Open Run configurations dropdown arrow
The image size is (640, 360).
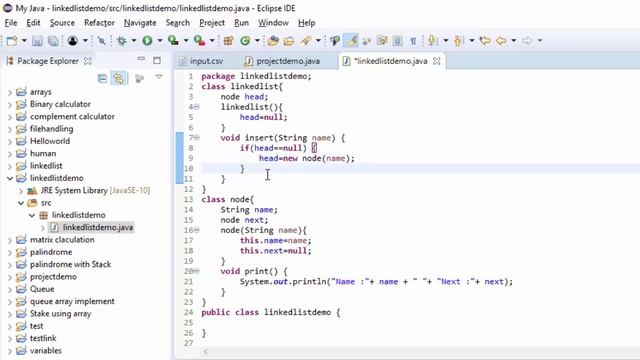160,40
